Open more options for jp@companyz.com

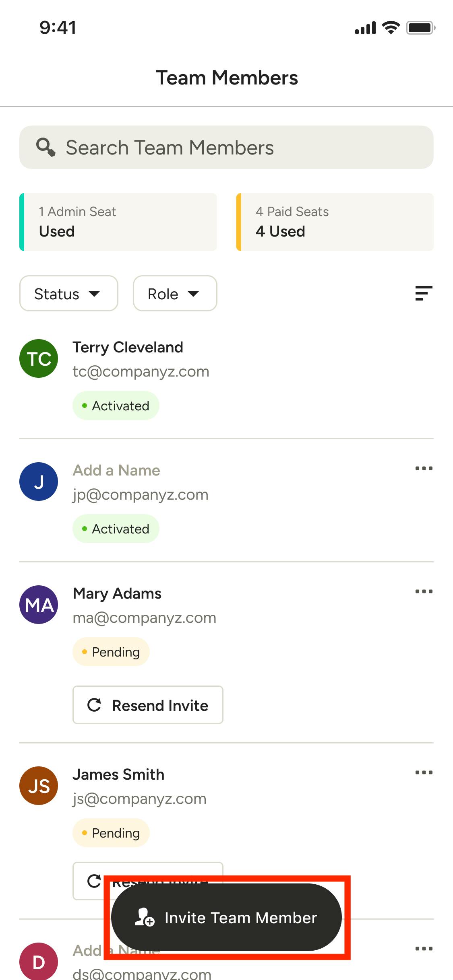[x=424, y=468]
